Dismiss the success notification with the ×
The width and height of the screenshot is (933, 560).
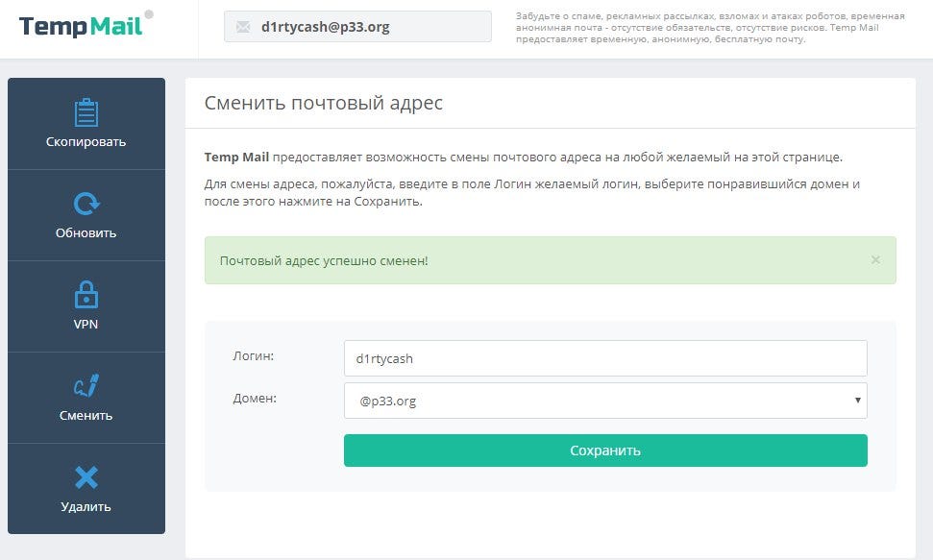[x=874, y=258]
